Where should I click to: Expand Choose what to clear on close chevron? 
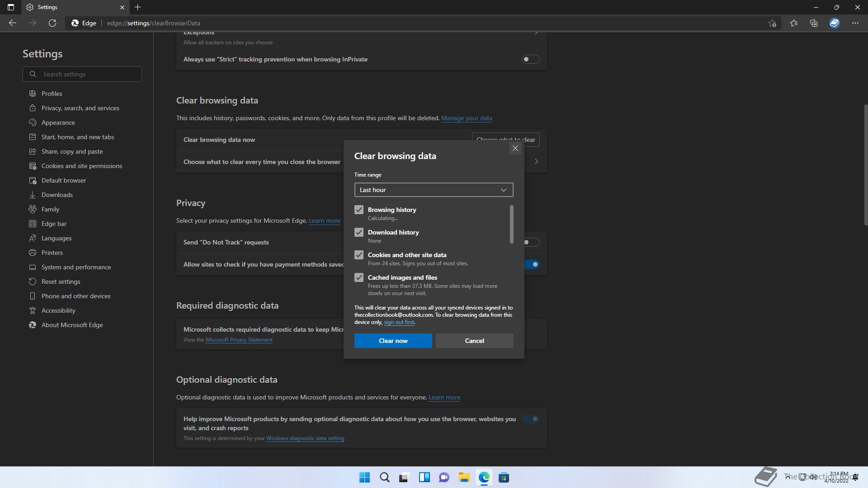(536, 161)
